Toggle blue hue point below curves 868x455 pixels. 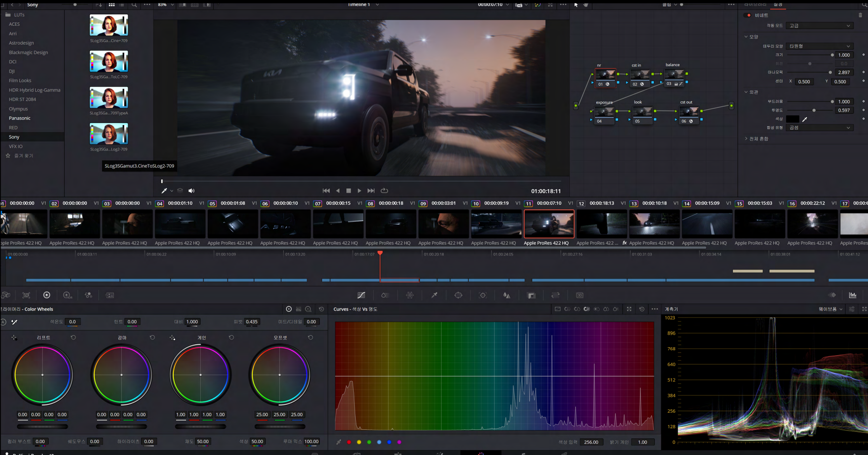390,442
